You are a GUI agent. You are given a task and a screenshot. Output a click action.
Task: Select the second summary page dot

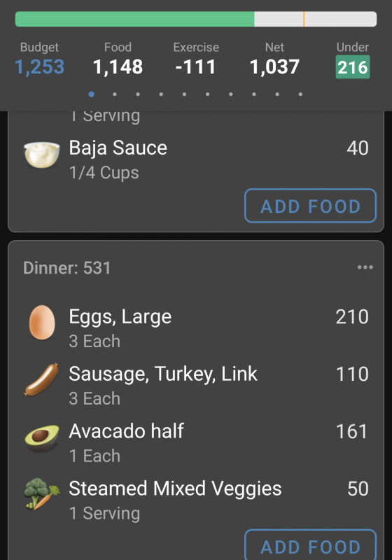point(115,94)
